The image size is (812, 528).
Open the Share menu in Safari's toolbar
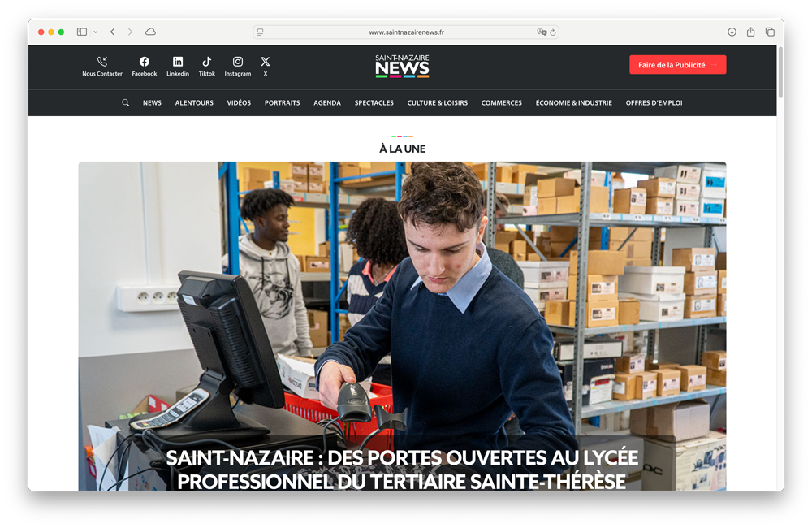click(751, 31)
